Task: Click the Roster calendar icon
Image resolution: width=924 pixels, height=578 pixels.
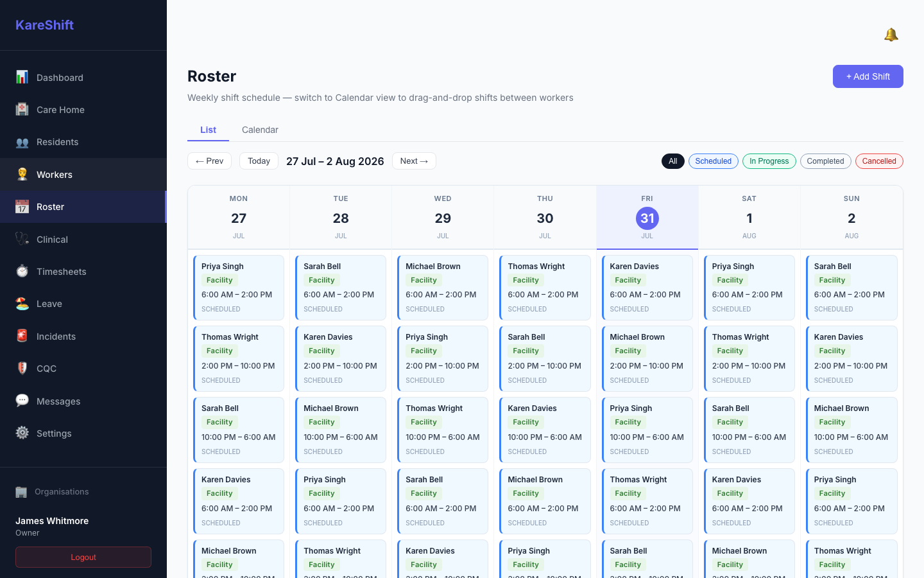Action: (x=22, y=207)
